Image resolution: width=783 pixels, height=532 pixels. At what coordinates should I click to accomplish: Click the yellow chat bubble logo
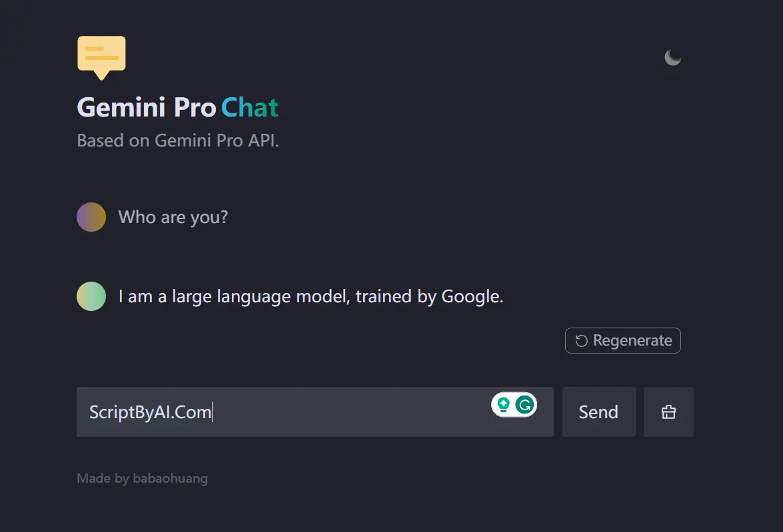[x=101, y=57]
